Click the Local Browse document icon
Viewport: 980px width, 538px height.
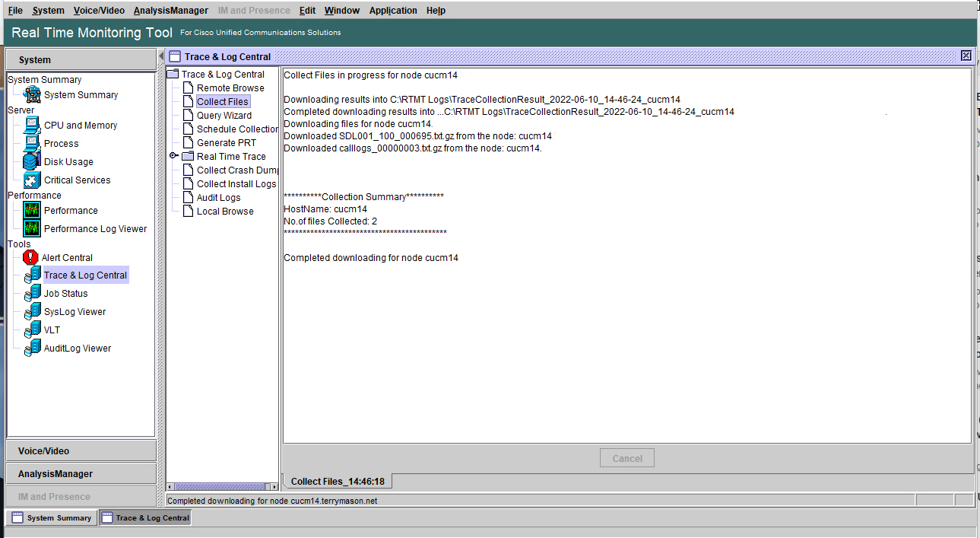pos(189,212)
